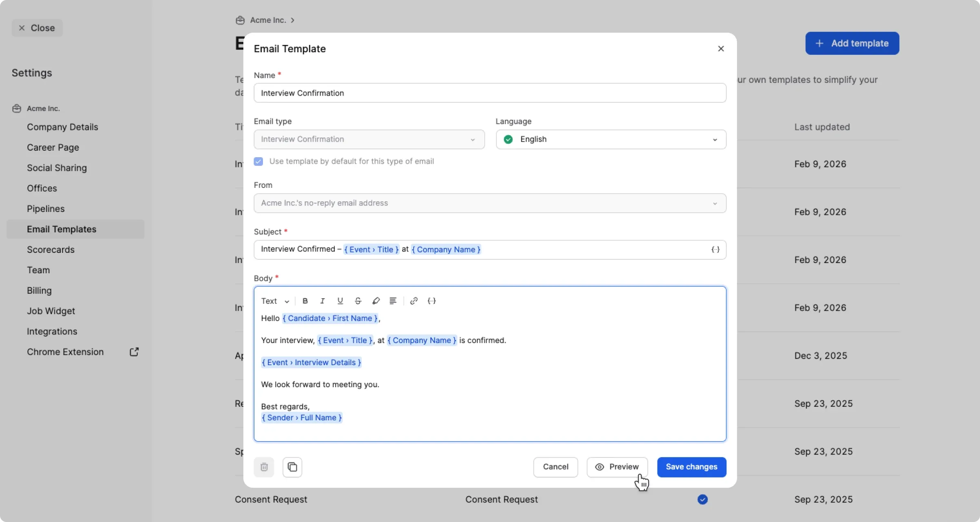Click Add template button
The height and width of the screenshot is (522, 980).
click(x=852, y=43)
